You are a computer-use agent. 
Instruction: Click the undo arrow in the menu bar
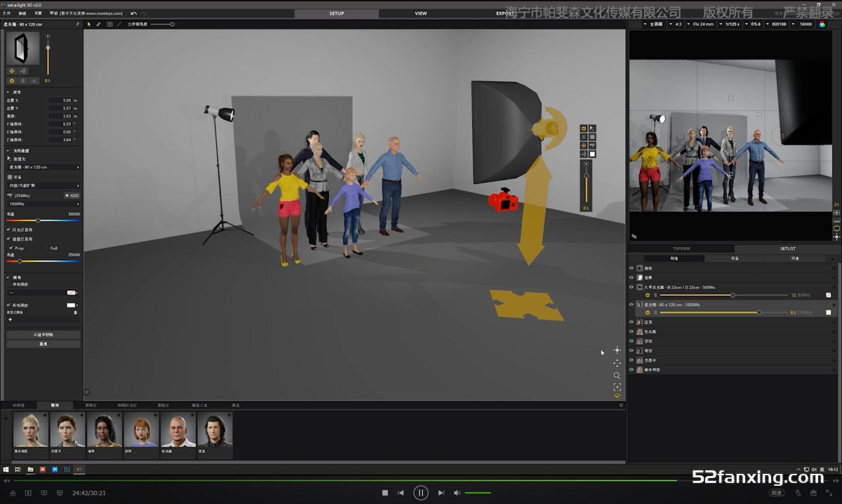pos(134,13)
